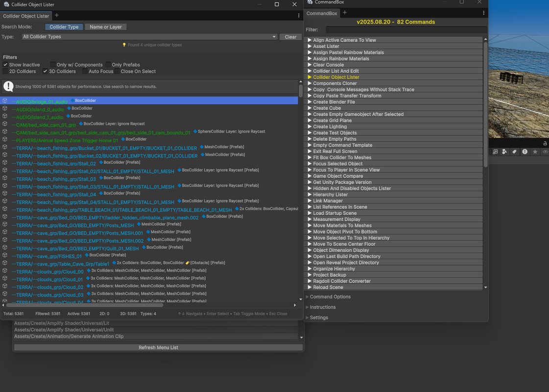Enable the 2D Colliders checkbox

pyautogui.click(x=5, y=72)
